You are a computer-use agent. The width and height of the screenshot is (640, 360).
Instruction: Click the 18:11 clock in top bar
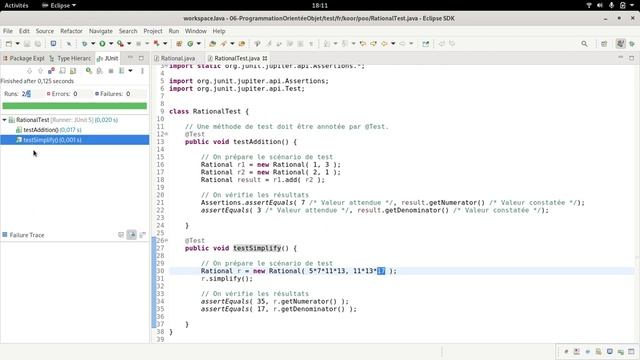320,5
